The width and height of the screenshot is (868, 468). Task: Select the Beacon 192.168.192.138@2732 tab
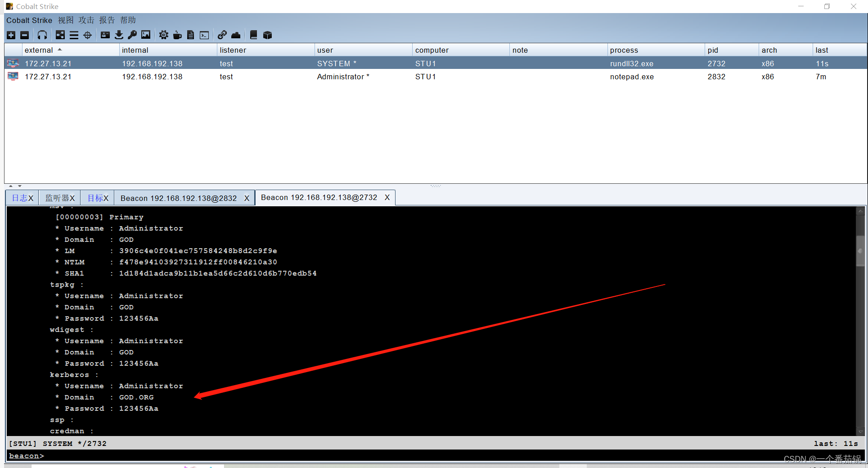(319, 197)
